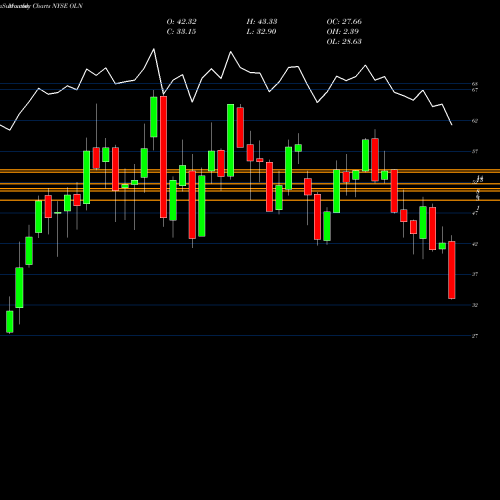
Task: Click the 62 price axis label
Action: tap(475, 121)
